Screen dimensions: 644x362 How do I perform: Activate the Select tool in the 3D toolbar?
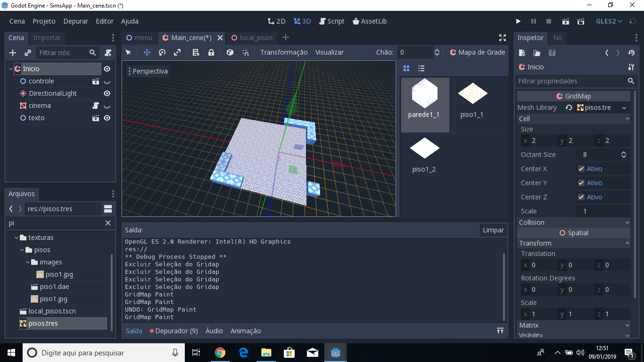(128, 52)
